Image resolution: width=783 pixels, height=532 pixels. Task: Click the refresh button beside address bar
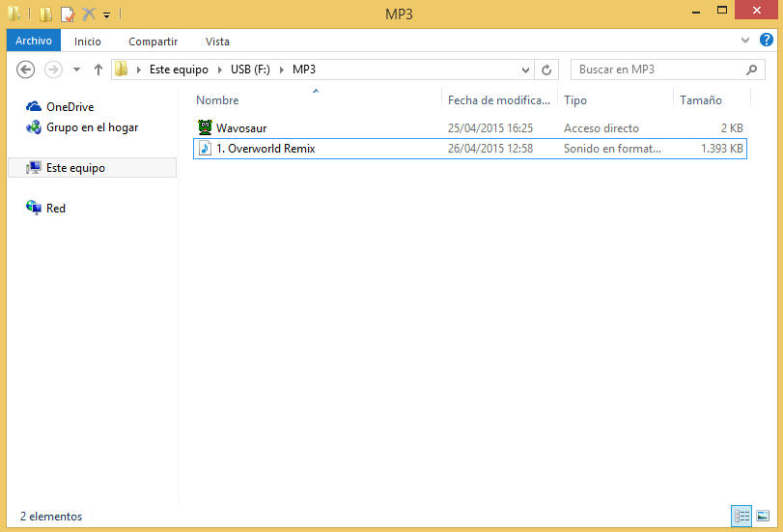546,70
